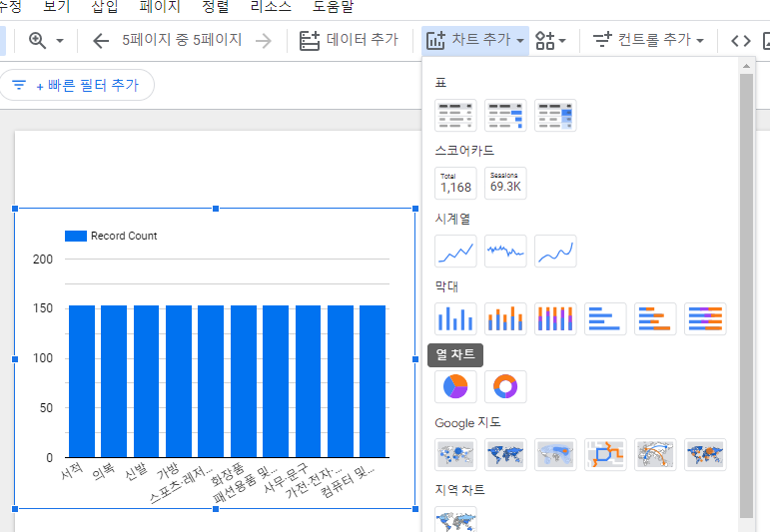
Task: Open the 컨트롤 추가 dropdown
Action: point(648,40)
